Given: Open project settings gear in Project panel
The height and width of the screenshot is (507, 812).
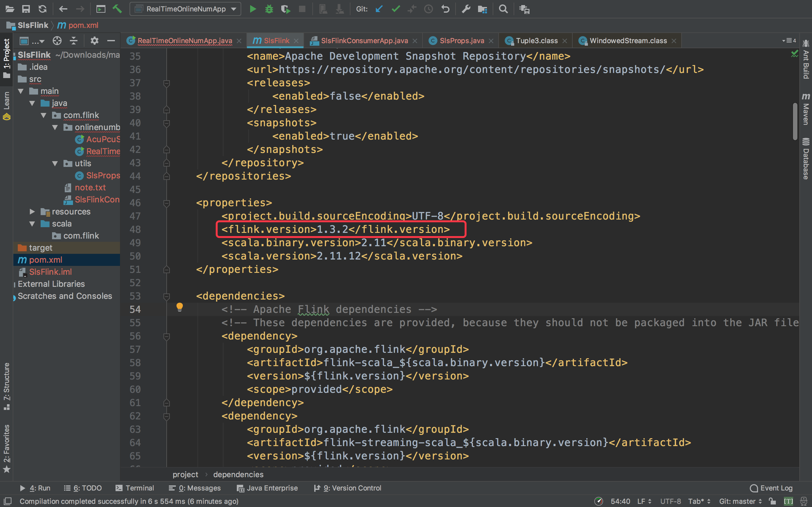Looking at the screenshot, I should (x=94, y=41).
